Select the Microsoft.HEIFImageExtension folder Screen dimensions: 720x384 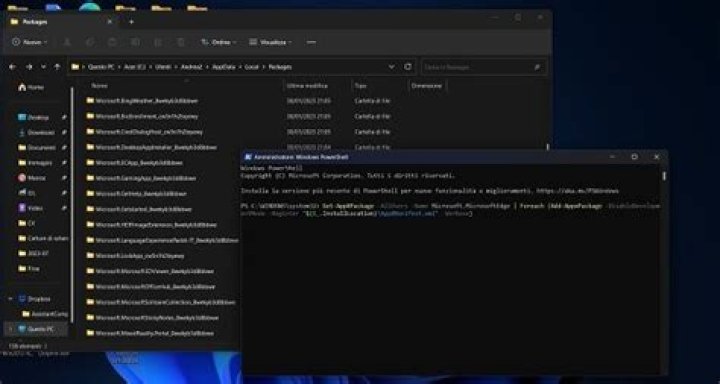coord(152,225)
